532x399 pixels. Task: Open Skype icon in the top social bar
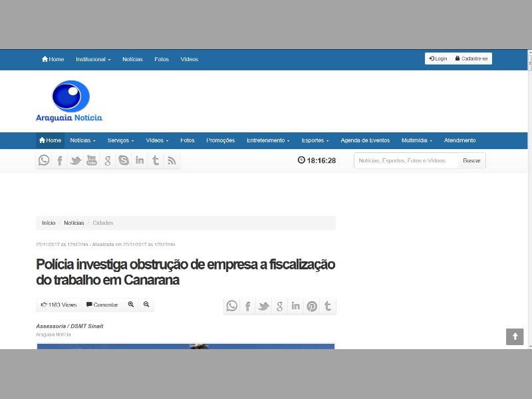click(124, 160)
